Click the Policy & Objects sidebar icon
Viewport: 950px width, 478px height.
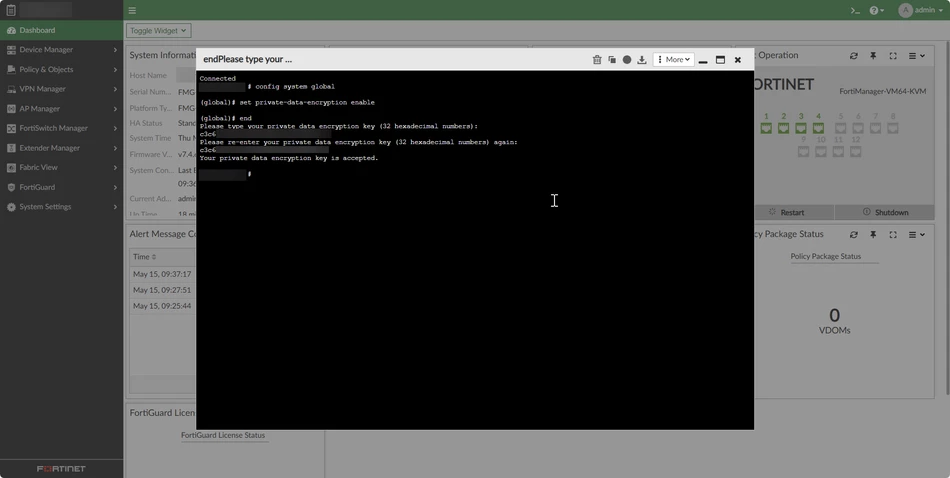[x=11, y=70]
